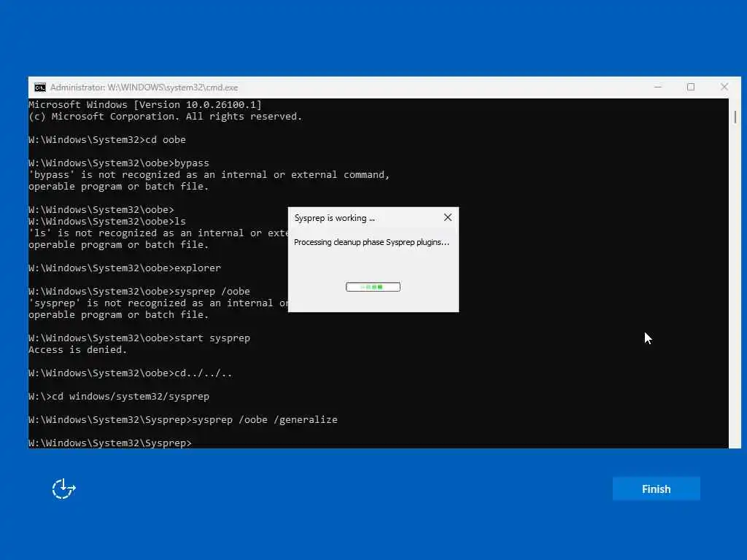
Task: Click the cmd.exe icon in the title bar
Action: pyautogui.click(x=40, y=87)
